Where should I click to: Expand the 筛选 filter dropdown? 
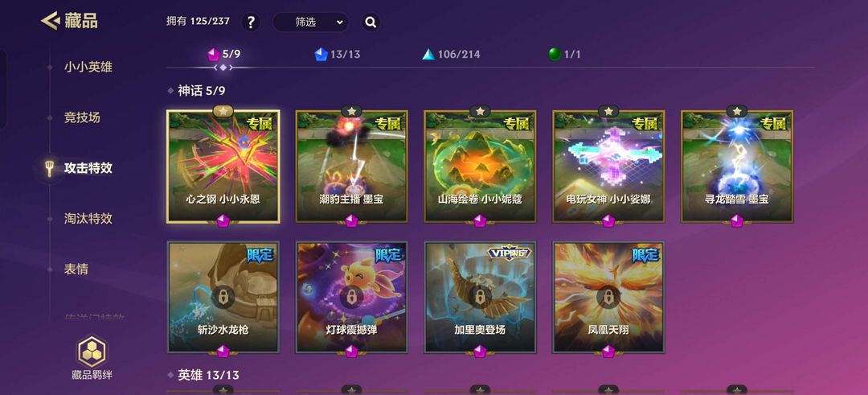pyautogui.click(x=310, y=23)
